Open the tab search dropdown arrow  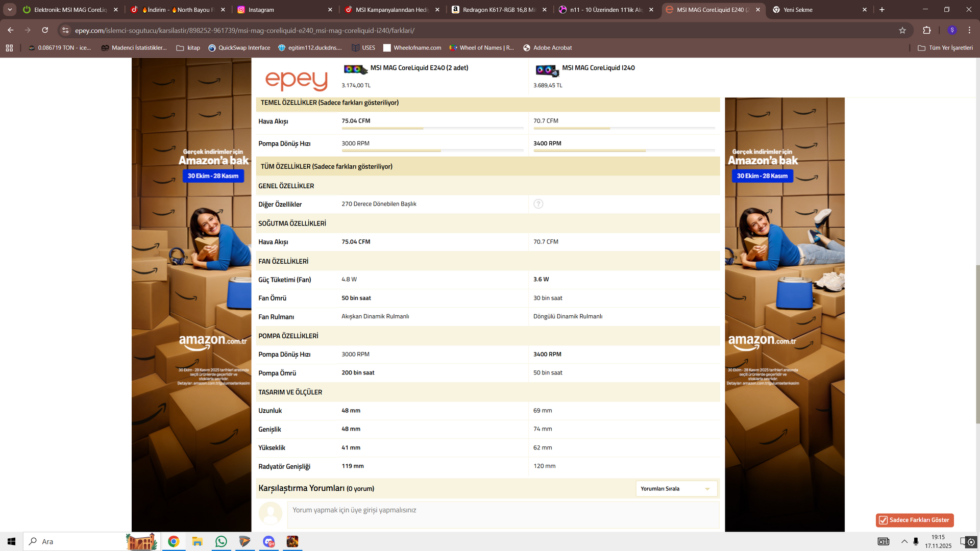(10, 10)
